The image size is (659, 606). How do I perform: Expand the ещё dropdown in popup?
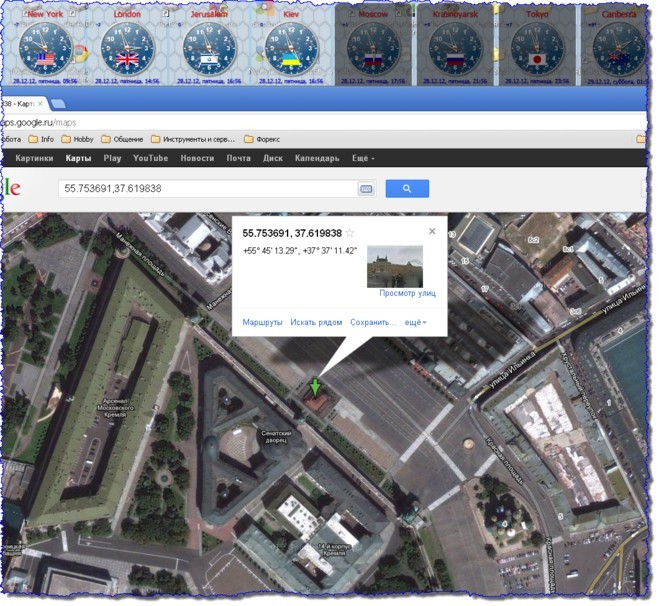click(x=415, y=322)
